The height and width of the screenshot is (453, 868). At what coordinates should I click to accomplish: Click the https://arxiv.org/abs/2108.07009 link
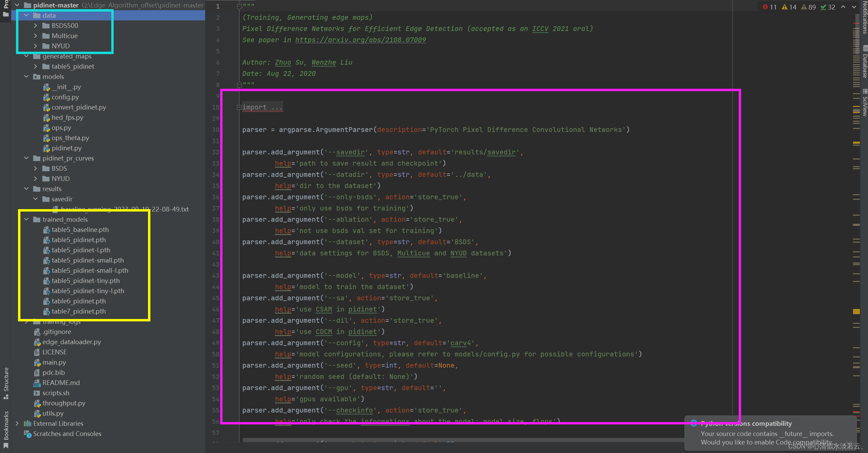[x=361, y=40]
